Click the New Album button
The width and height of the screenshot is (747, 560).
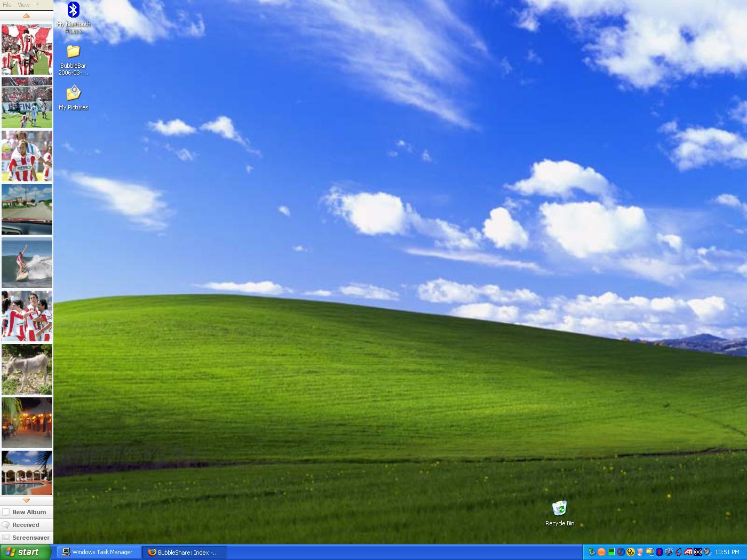point(27,512)
